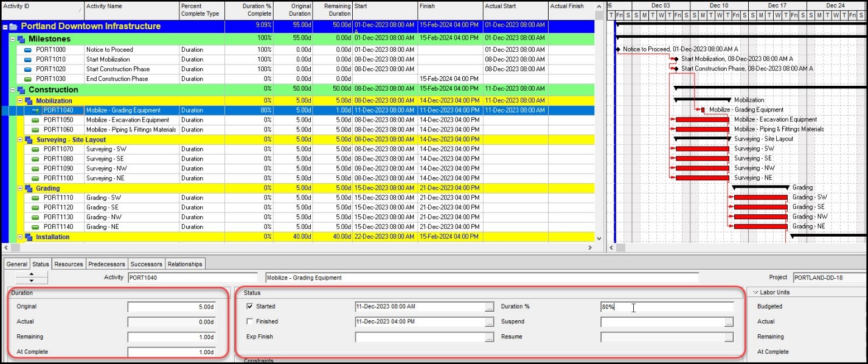Uncheck the Started checkbox
The height and width of the screenshot is (364, 868).
[x=249, y=307]
